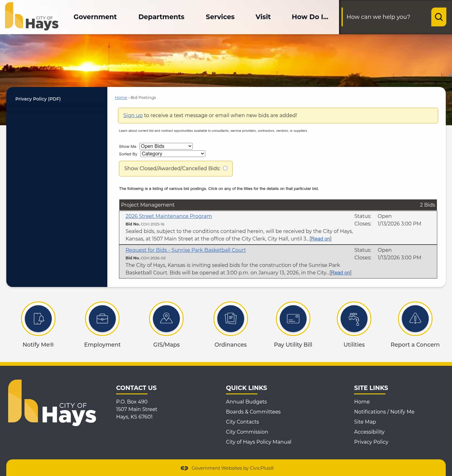Click Notifications / Notify Me footer link
452x476 pixels.
click(384, 412)
